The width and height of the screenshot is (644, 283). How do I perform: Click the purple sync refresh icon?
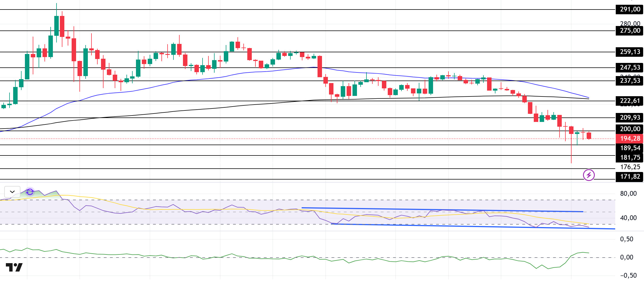[x=30, y=192]
